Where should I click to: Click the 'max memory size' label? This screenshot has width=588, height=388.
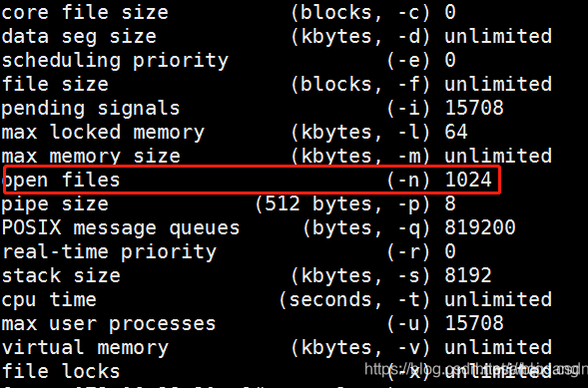pyautogui.click(x=91, y=157)
